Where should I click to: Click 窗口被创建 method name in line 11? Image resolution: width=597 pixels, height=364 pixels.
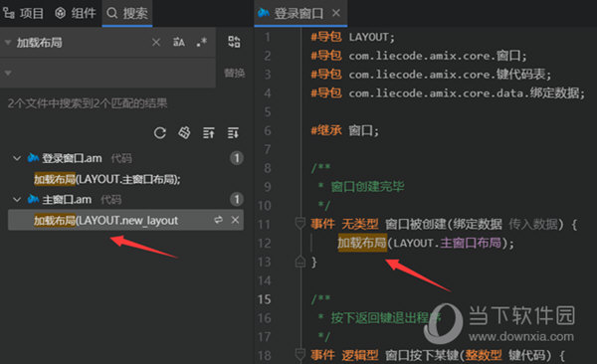[416, 224]
